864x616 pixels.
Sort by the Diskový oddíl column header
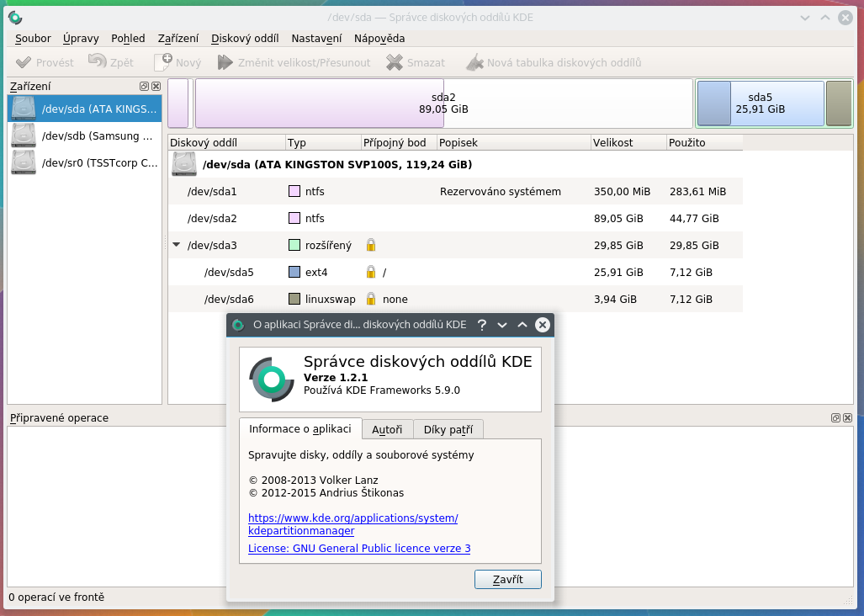click(x=226, y=143)
